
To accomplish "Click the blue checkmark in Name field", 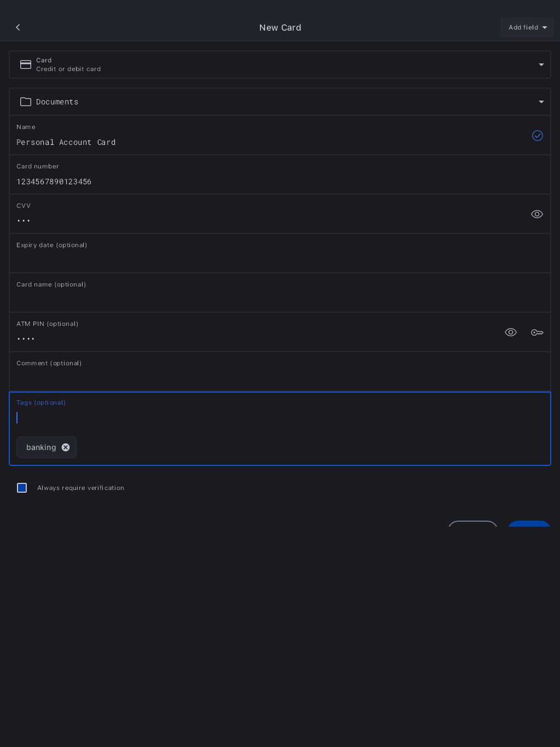I will tap(537, 136).
